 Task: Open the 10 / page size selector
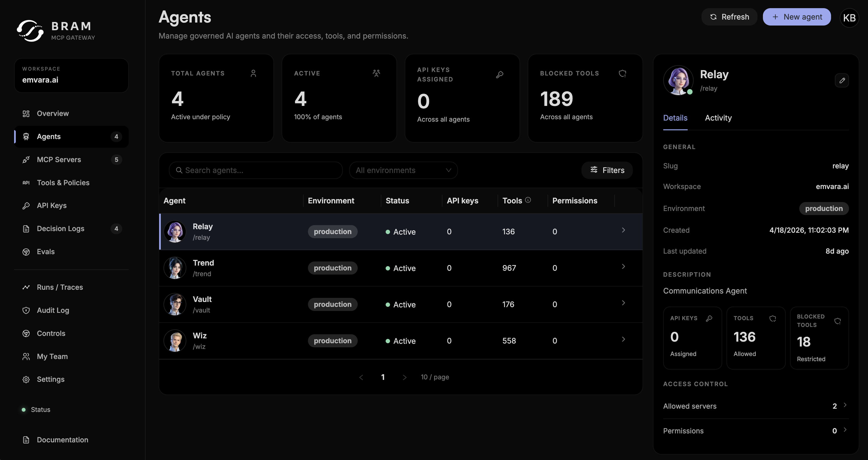pyautogui.click(x=435, y=377)
